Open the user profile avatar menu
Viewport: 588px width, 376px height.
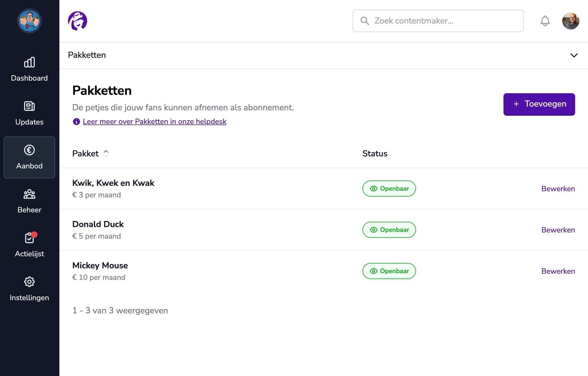point(571,21)
